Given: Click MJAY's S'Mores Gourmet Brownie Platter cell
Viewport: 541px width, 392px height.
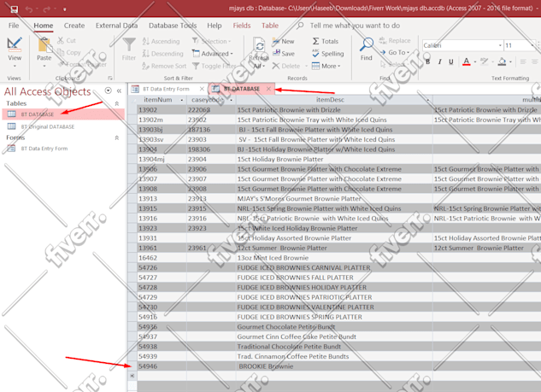Looking at the screenshot, I should click(x=334, y=199).
